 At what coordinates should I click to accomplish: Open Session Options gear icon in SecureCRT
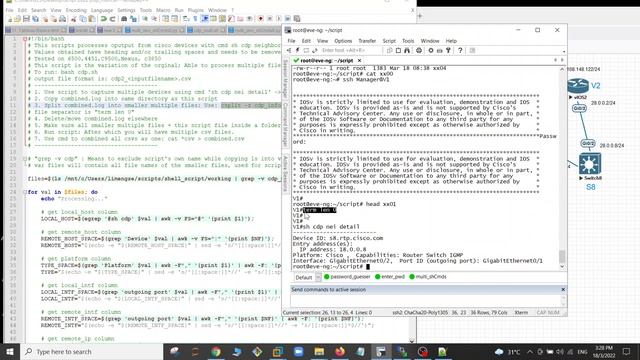click(x=431, y=50)
